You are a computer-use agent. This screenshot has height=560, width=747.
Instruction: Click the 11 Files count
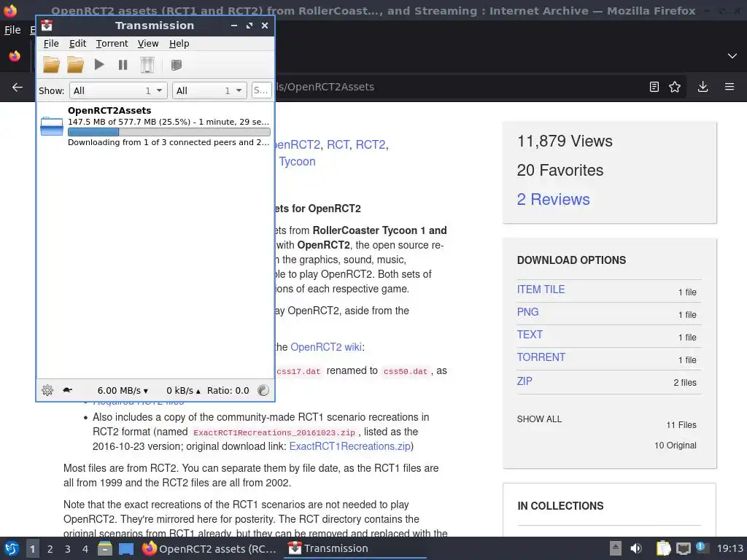[681, 425]
